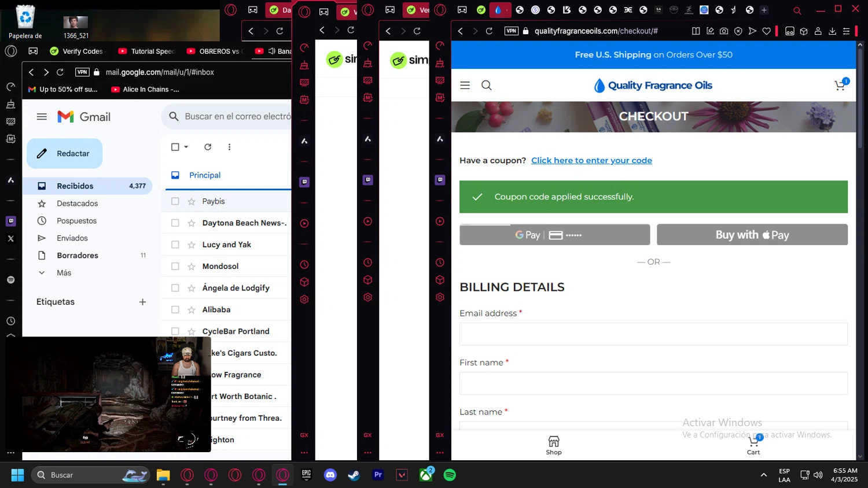Image resolution: width=868 pixels, height=488 pixels.
Task: Pay with the G Pay button
Action: coord(554,235)
